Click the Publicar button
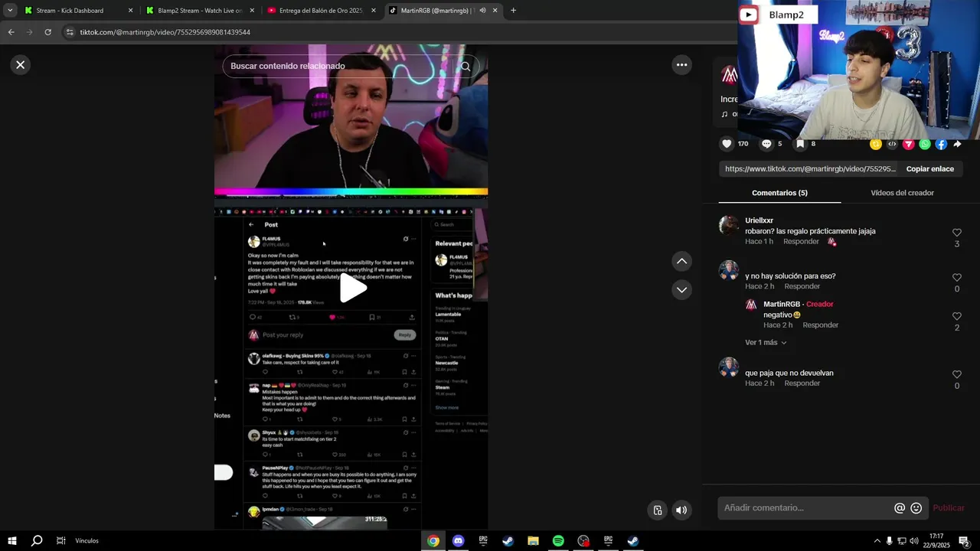The width and height of the screenshot is (980, 551). point(949,508)
